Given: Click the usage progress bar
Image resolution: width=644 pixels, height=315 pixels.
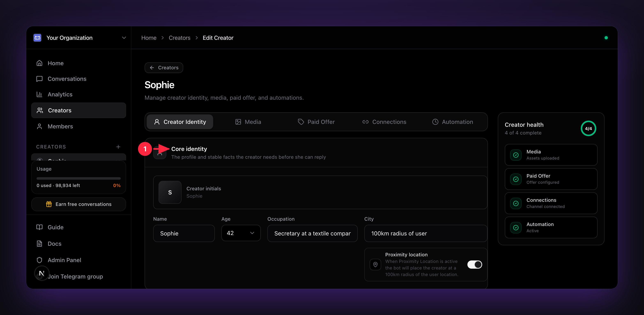Looking at the screenshot, I should coord(78,178).
